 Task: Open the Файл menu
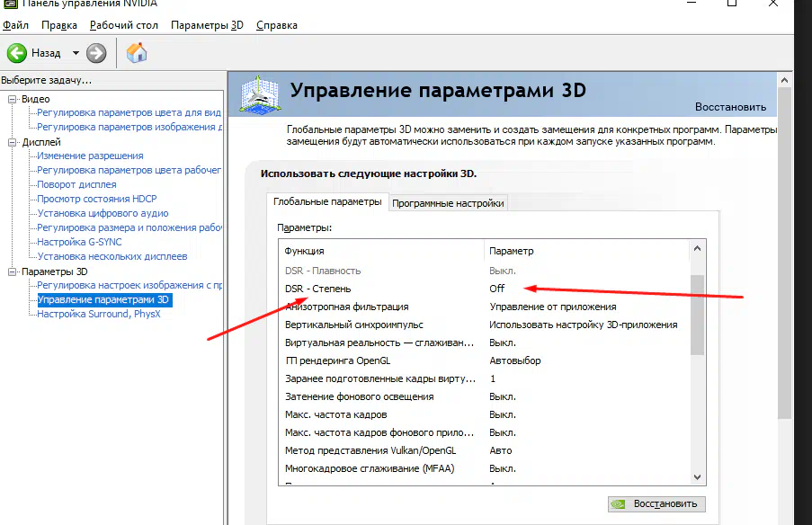[x=15, y=25]
